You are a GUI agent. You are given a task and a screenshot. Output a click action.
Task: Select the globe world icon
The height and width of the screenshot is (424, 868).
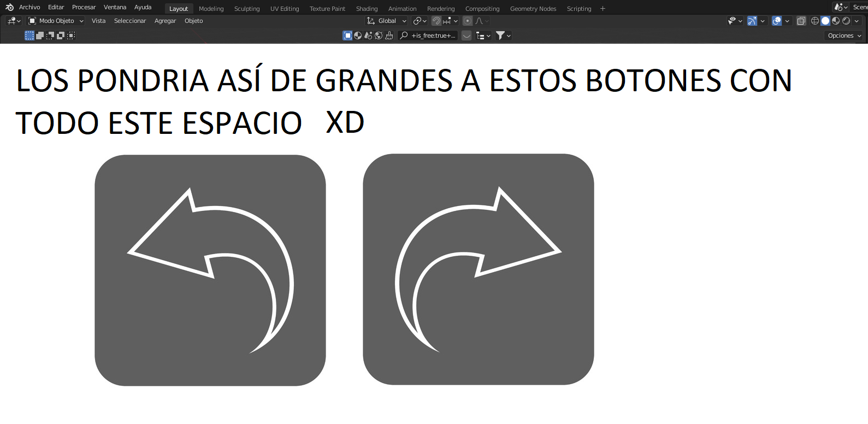coord(379,36)
